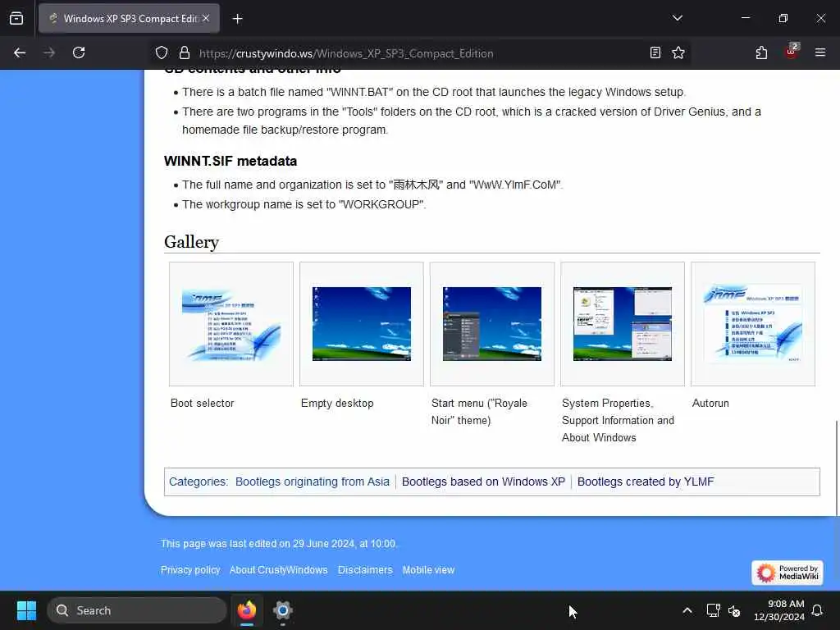Follow the Categories link

click(197, 482)
